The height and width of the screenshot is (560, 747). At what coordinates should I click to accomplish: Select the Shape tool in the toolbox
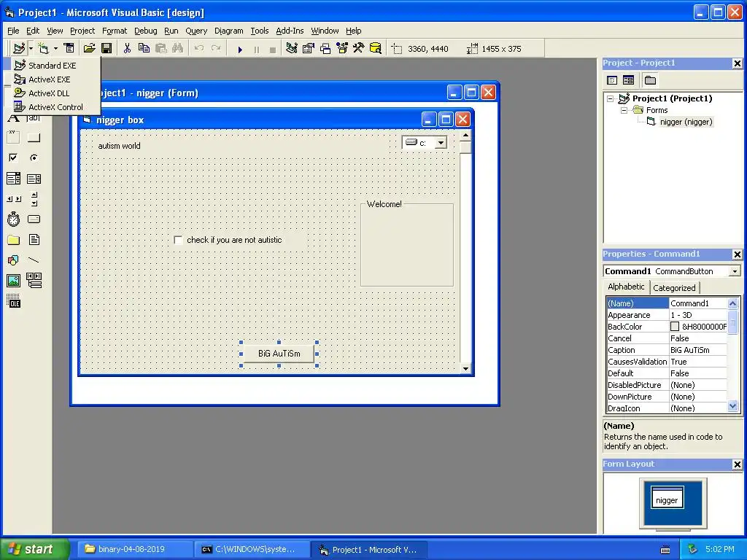[13, 260]
